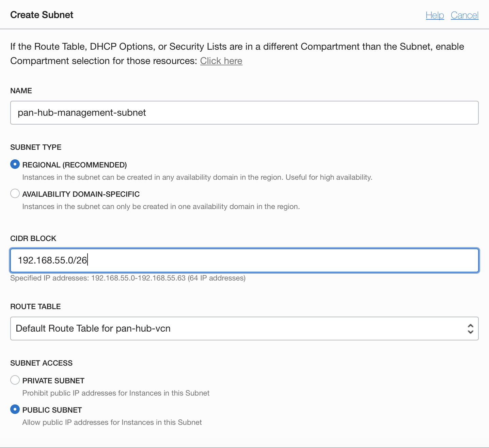489x448 pixels.
Task: Cancel the Create Subnet dialog
Action: (x=464, y=15)
